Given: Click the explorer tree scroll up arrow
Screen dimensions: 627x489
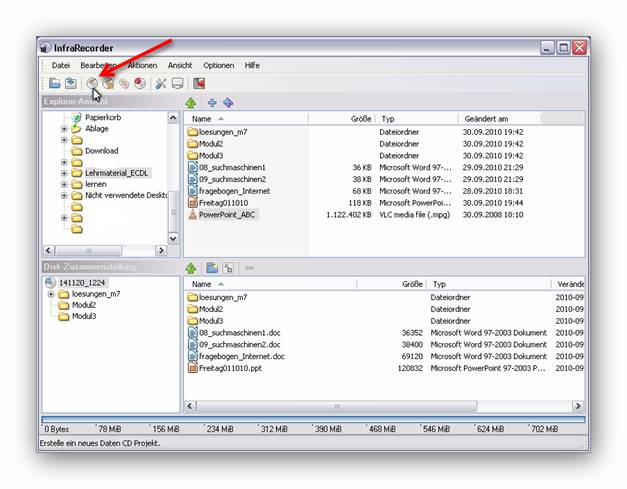Looking at the screenshot, I should click(x=173, y=118).
